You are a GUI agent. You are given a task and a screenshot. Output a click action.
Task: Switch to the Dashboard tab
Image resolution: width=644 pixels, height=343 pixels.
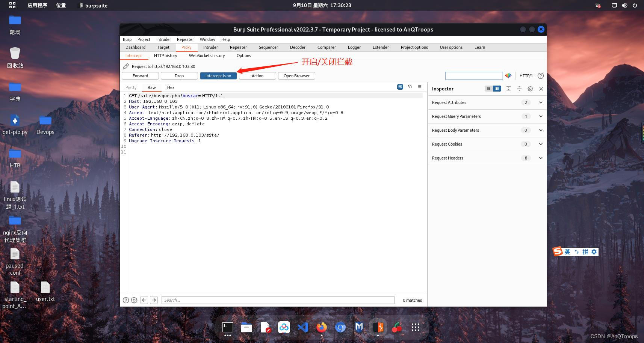[135, 47]
